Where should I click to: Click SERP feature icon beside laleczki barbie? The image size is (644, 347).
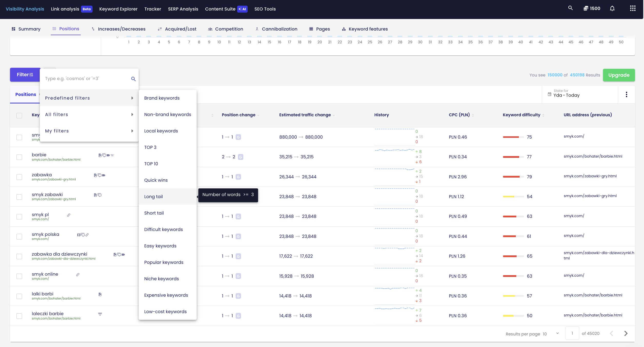(x=100, y=314)
